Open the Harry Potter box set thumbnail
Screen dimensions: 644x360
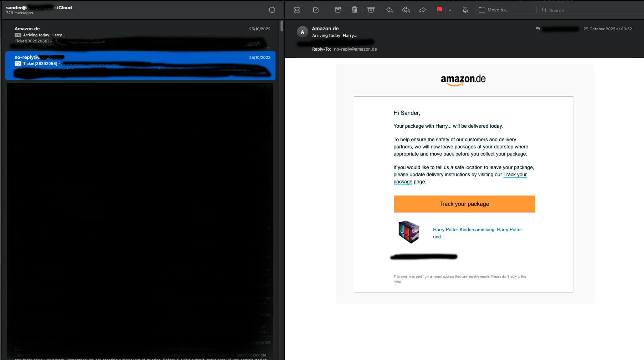[409, 232]
